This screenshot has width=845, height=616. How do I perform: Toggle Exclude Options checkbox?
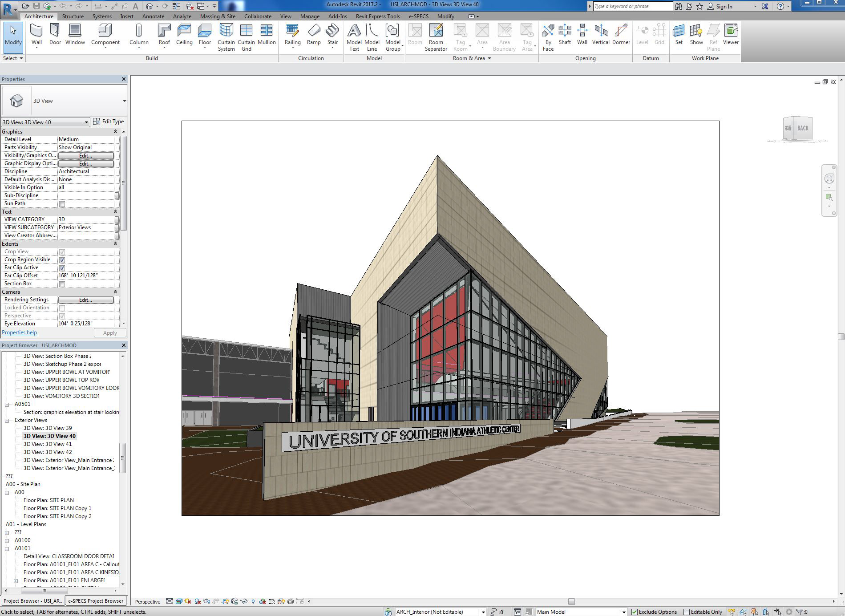[x=635, y=612]
